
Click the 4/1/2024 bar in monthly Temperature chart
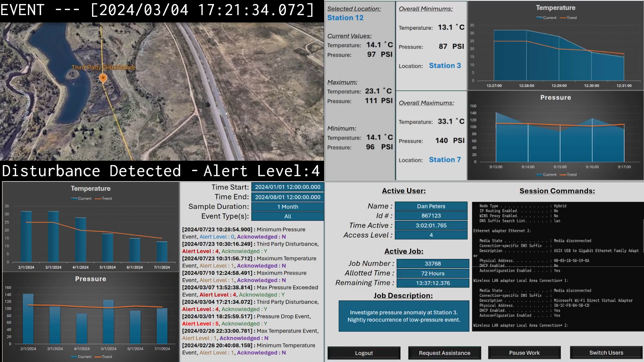[81, 240]
